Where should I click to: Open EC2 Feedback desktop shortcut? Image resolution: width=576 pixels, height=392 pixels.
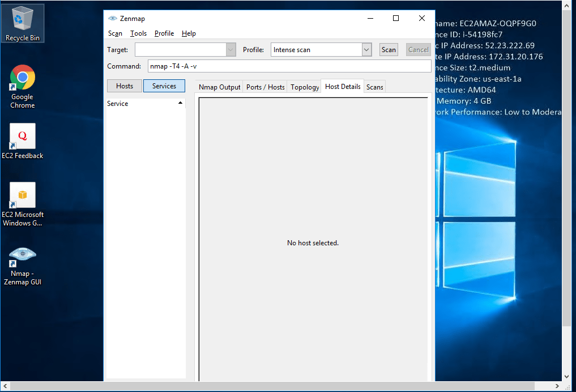(x=22, y=140)
